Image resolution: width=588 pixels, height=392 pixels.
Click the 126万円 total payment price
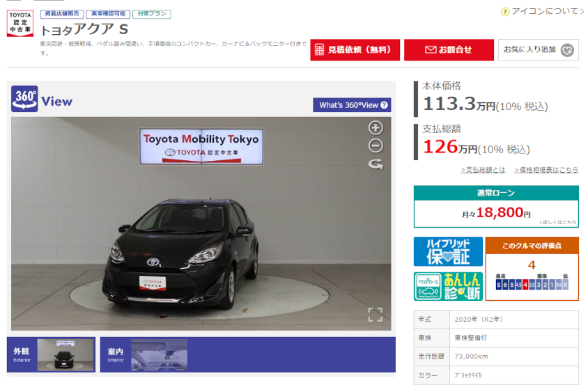pyautogui.click(x=450, y=147)
